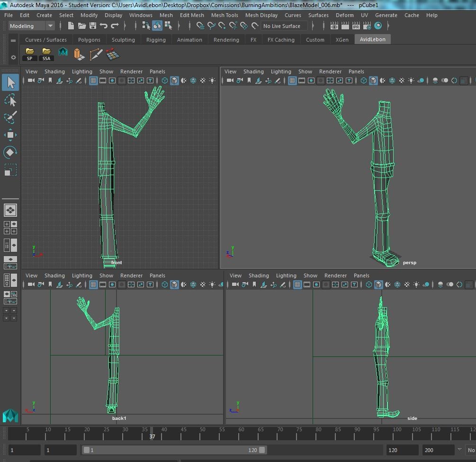476x462 pixels.
Task: Select the Lasso selection tool
Action: pos(10,100)
